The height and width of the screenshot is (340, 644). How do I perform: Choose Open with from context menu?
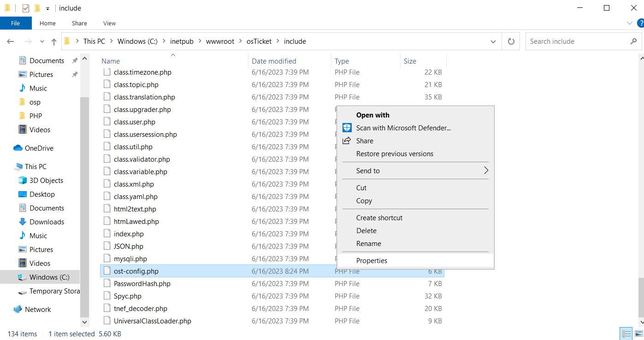tap(415, 115)
